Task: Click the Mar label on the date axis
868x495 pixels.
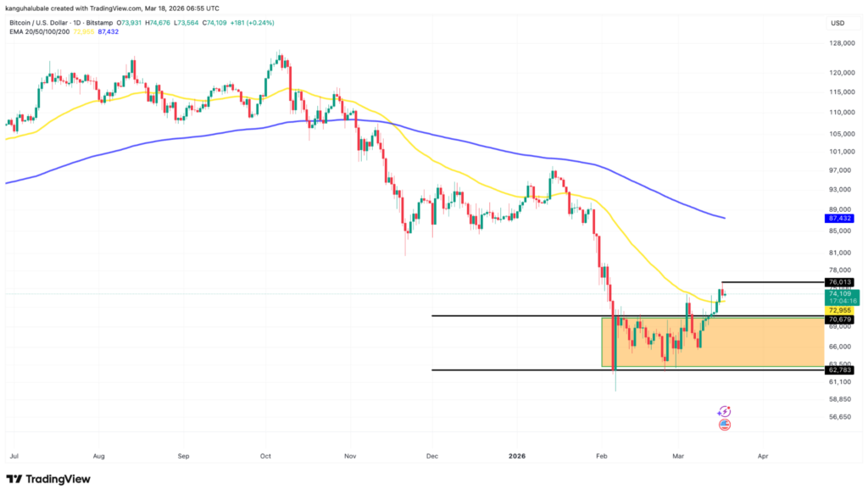Action: [x=677, y=455]
